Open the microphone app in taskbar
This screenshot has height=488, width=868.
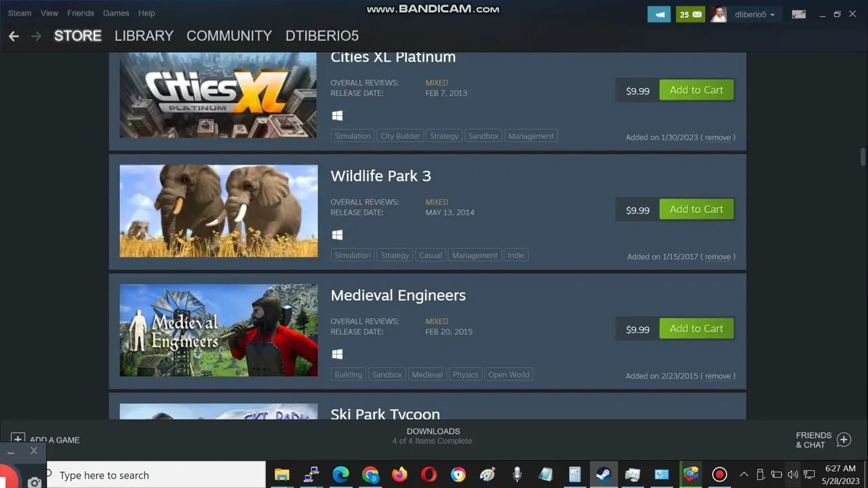pyautogui.click(x=517, y=474)
